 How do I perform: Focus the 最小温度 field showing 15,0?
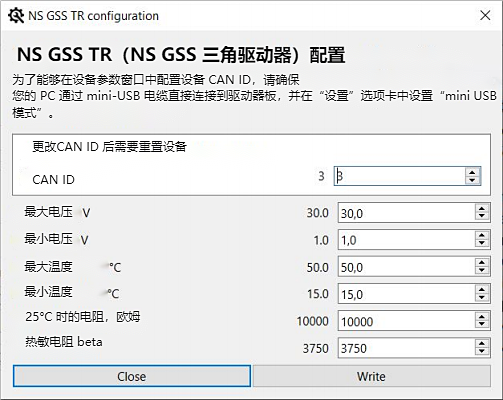tap(406, 294)
